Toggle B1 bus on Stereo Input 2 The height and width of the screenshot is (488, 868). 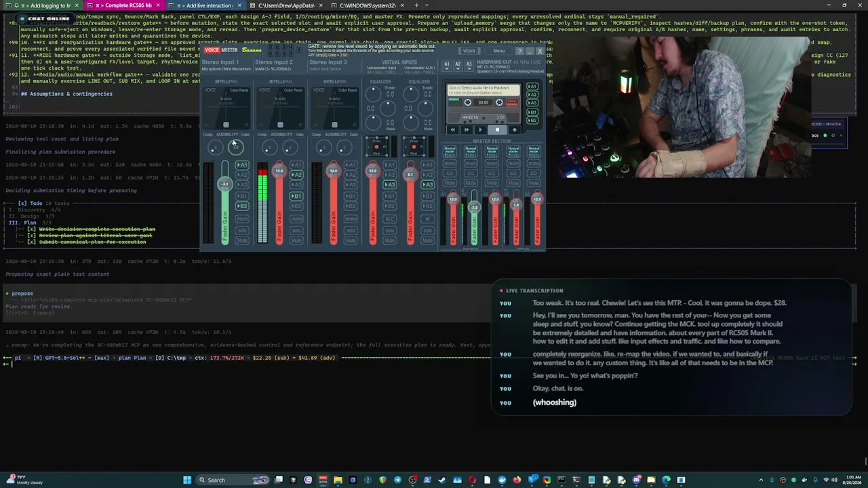296,196
